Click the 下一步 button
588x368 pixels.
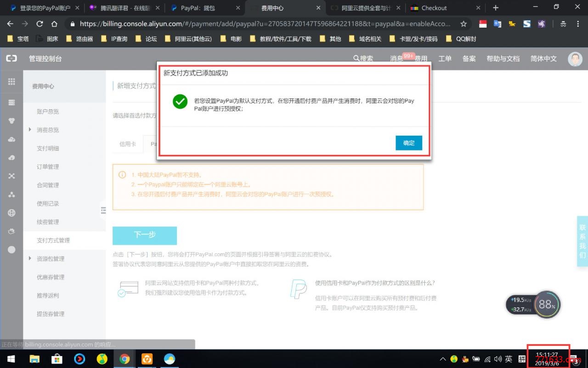tap(145, 235)
